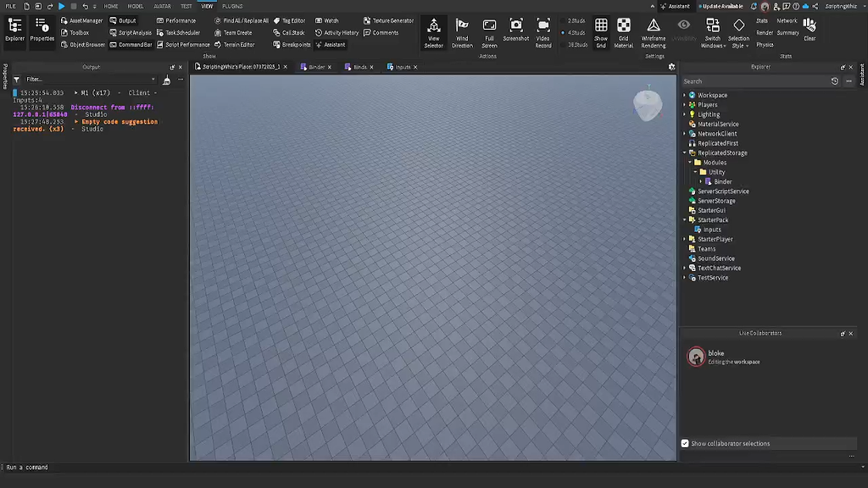Viewport: 868px width, 488px height.
Task: Open the Texture Generator
Action: tap(392, 20)
